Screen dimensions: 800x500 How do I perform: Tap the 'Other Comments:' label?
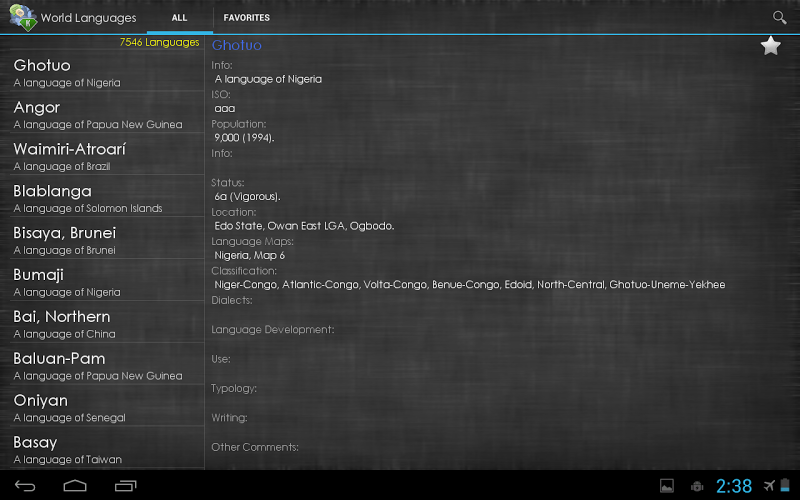click(x=255, y=447)
